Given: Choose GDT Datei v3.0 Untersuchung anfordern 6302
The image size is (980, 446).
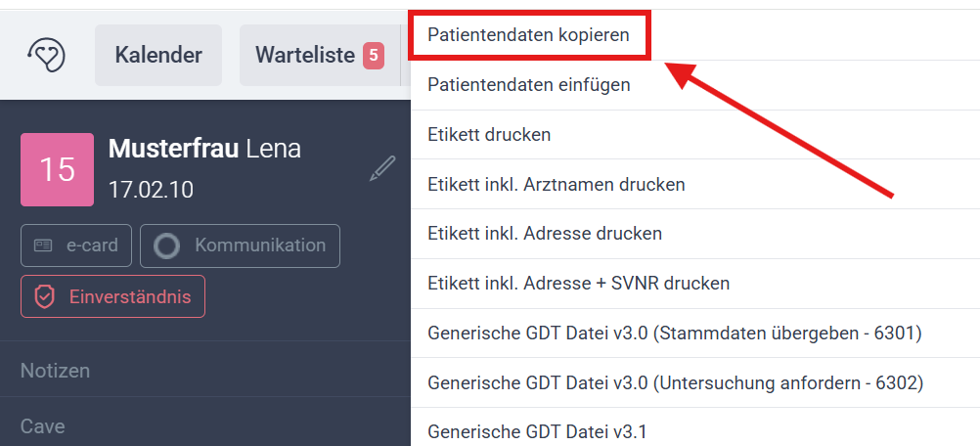Looking at the screenshot, I should 675,382.
